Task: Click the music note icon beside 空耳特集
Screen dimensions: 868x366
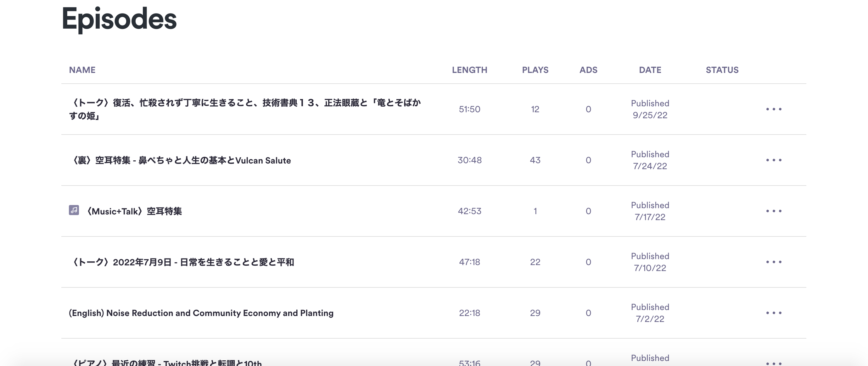Action: [74, 210]
